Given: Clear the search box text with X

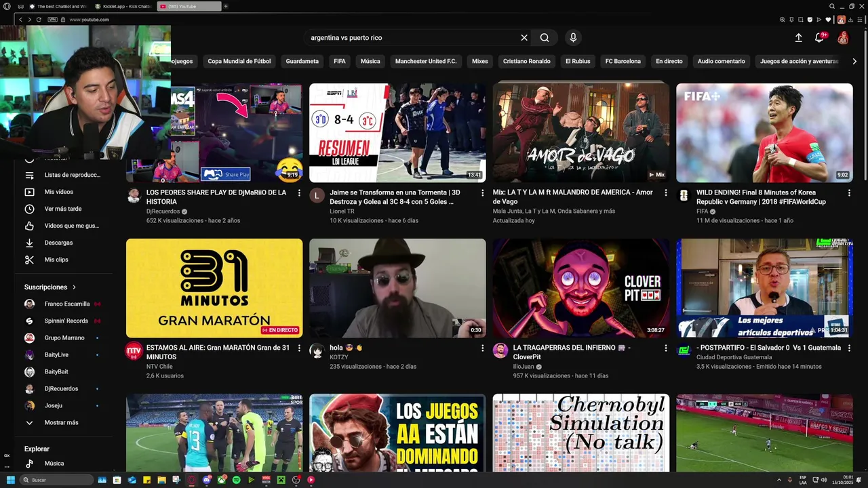Looking at the screenshot, I should pos(524,38).
